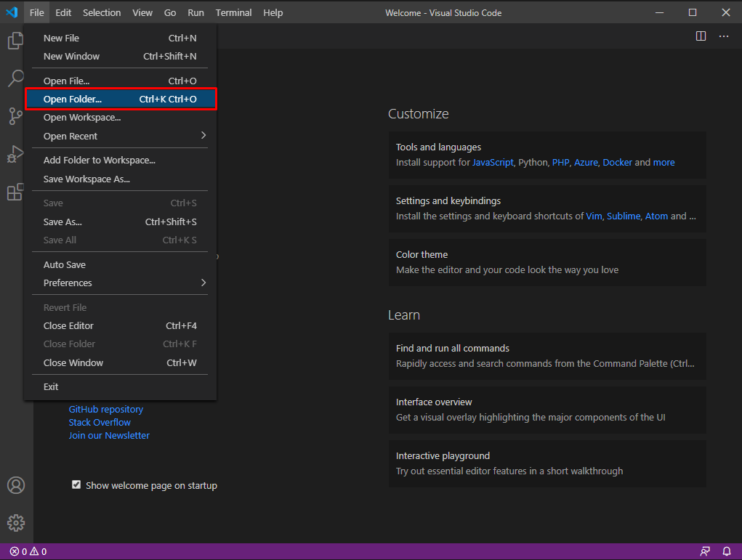Viewport: 742px width, 560px height.
Task: Open the More Actions ellipsis
Action: (x=724, y=36)
